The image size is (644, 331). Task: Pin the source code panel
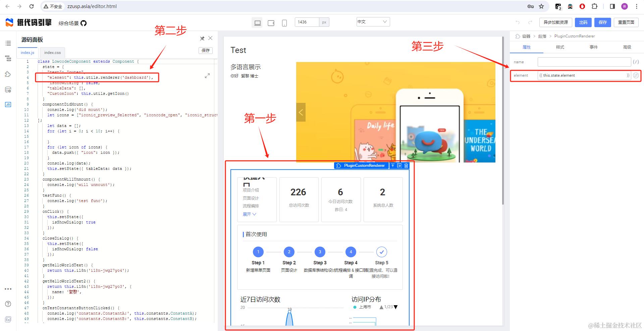[x=202, y=39]
